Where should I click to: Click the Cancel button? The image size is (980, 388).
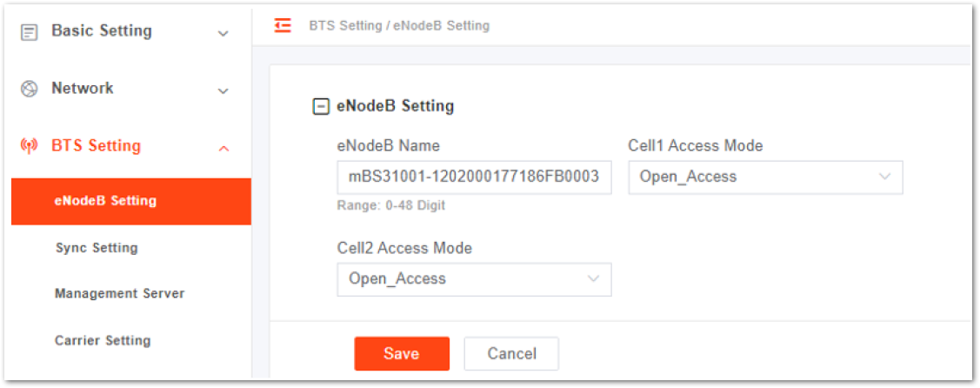pos(511,353)
